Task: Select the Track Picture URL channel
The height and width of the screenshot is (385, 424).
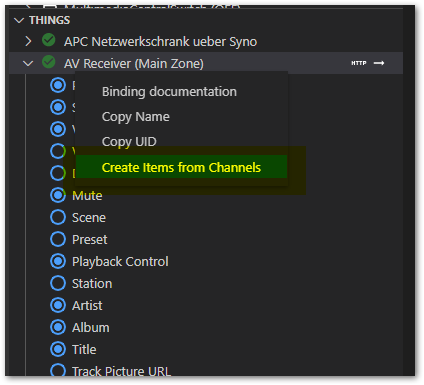Action: tap(121, 371)
